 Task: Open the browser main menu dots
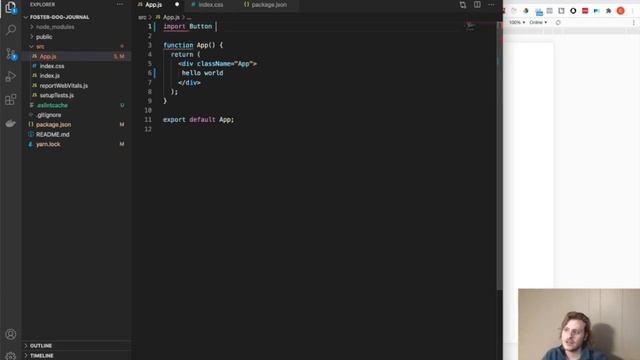pyautogui.click(x=633, y=11)
